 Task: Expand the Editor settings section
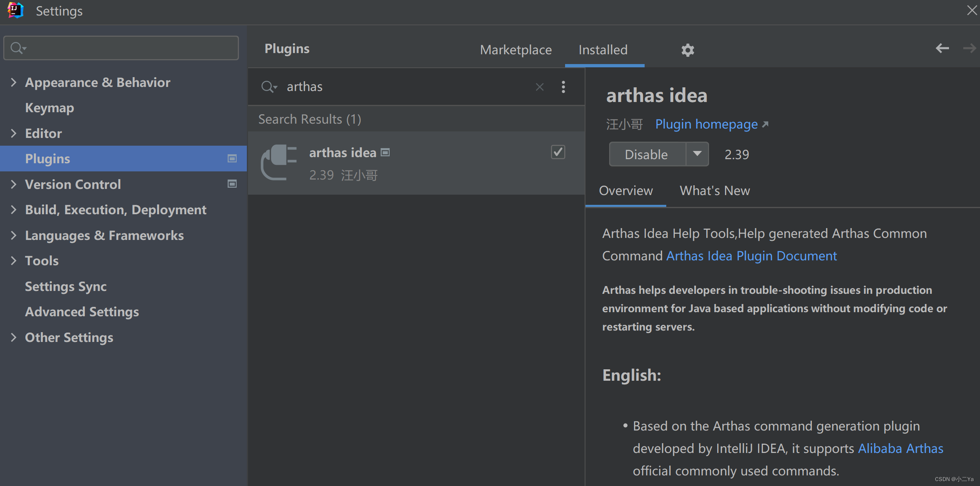pyautogui.click(x=13, y=133)
